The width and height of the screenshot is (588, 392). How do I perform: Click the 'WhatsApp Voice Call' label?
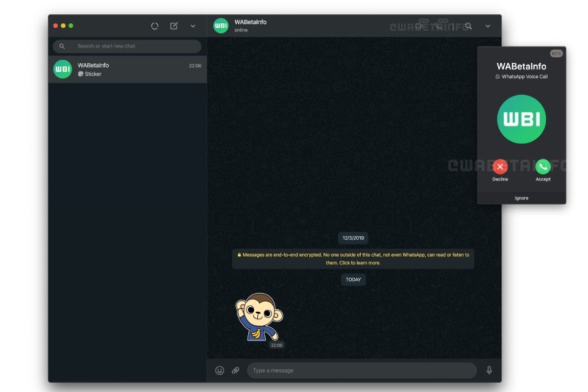coord(525,77)
